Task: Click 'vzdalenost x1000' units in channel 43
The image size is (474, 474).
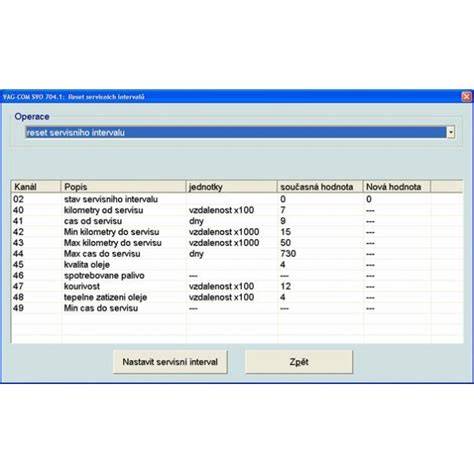Action: point(224,243)
